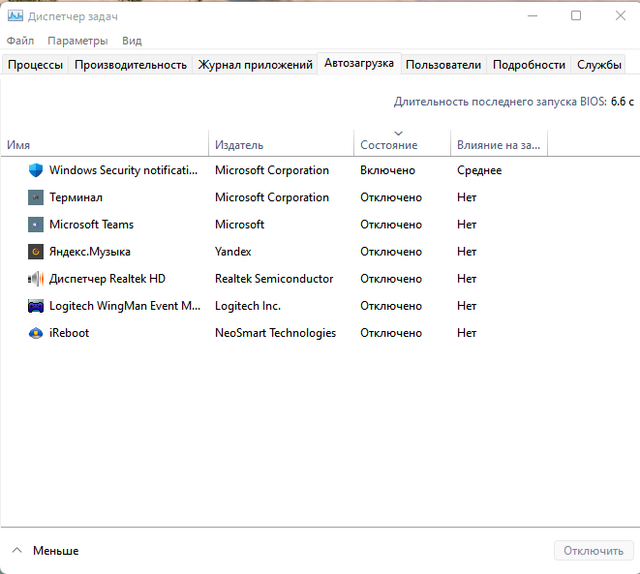Viewport: 640px width, 574px height.
Task: Select the iReboot row name
Action: tap(69, 333)
